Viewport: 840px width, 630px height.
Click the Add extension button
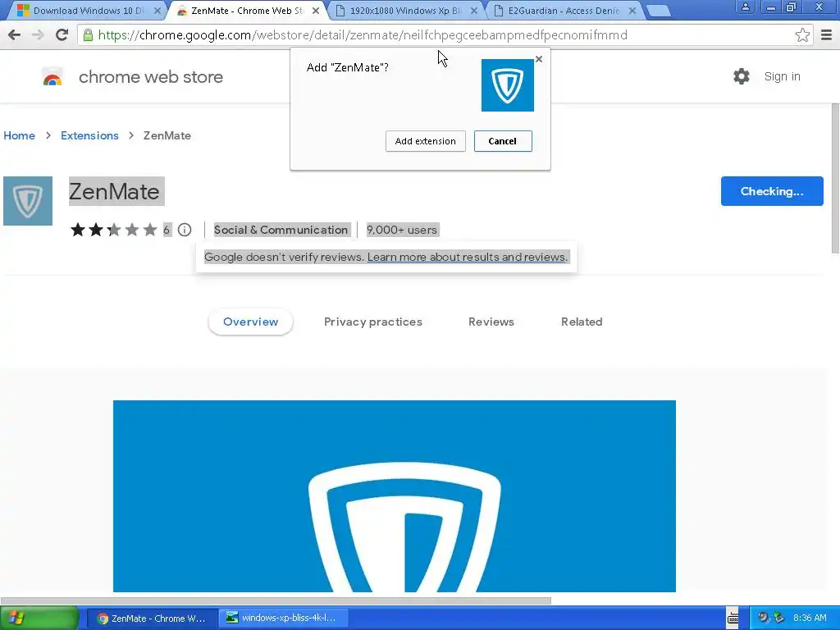[x=426, y=141]
